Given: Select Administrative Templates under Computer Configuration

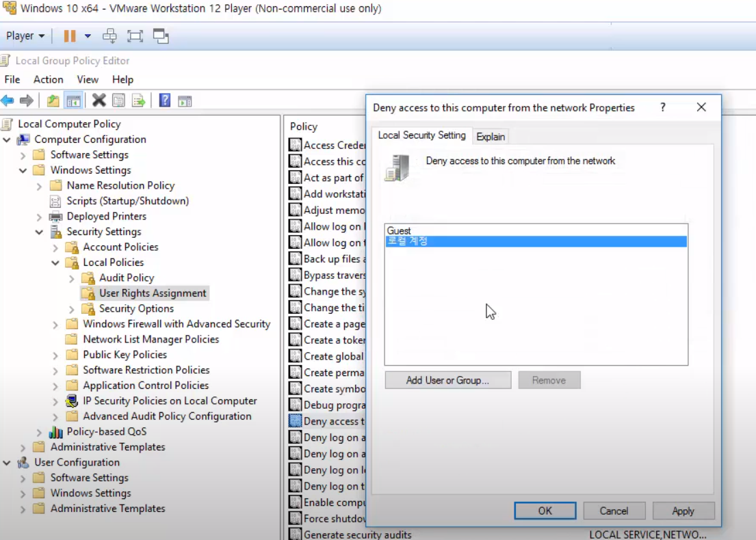Looking at the screenshot, I should pos(107,447).
